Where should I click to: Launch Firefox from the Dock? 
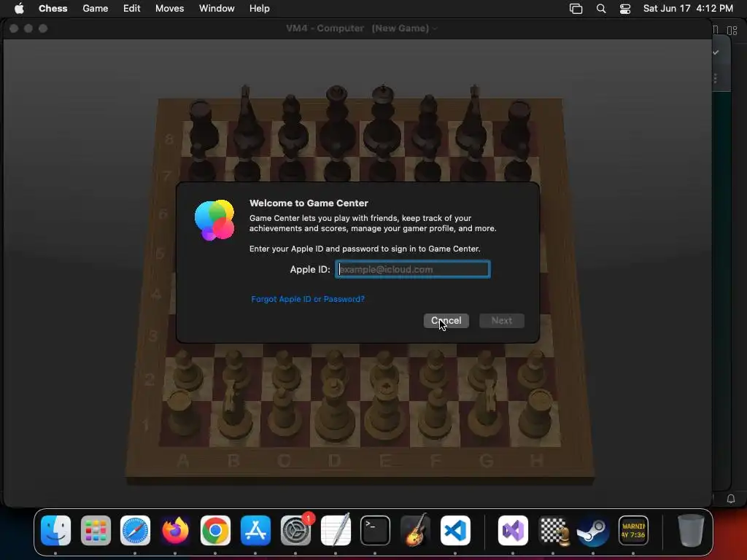click(x=175, y=531)
